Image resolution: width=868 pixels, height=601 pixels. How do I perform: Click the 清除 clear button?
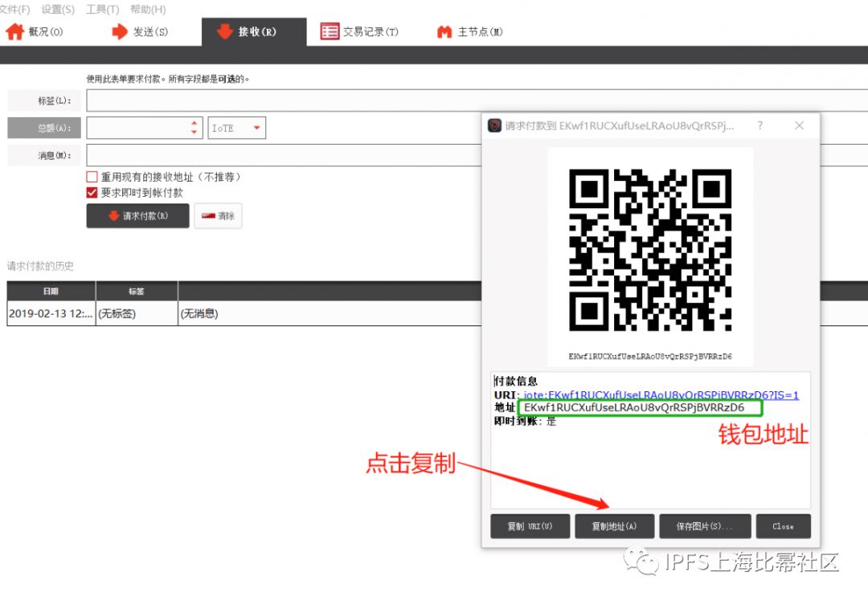(x=218, y=216)
